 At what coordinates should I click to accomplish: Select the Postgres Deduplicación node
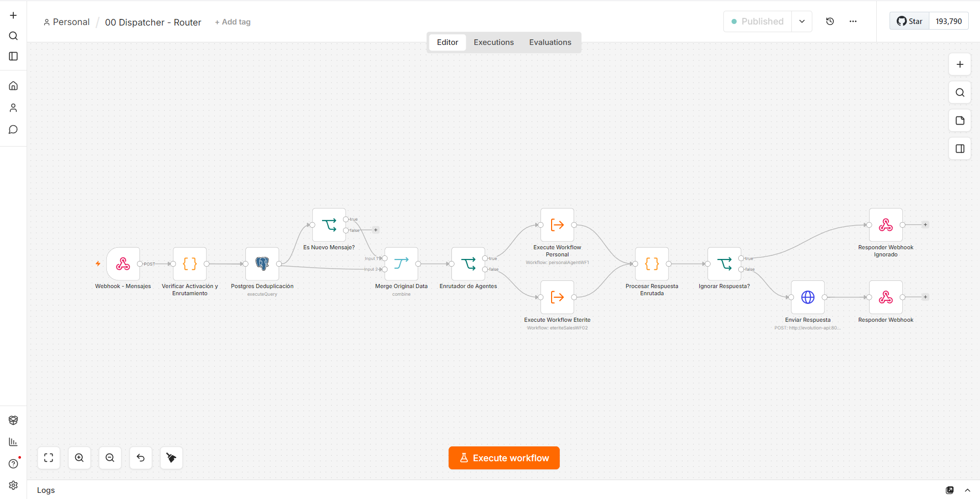pyautogui.click(x=262, y=264)
